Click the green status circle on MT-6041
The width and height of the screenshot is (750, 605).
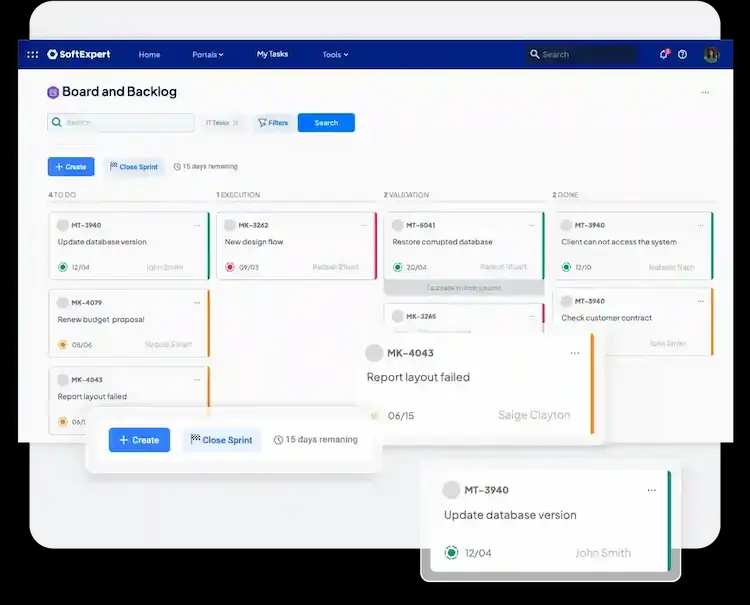(x=398, y=267)
